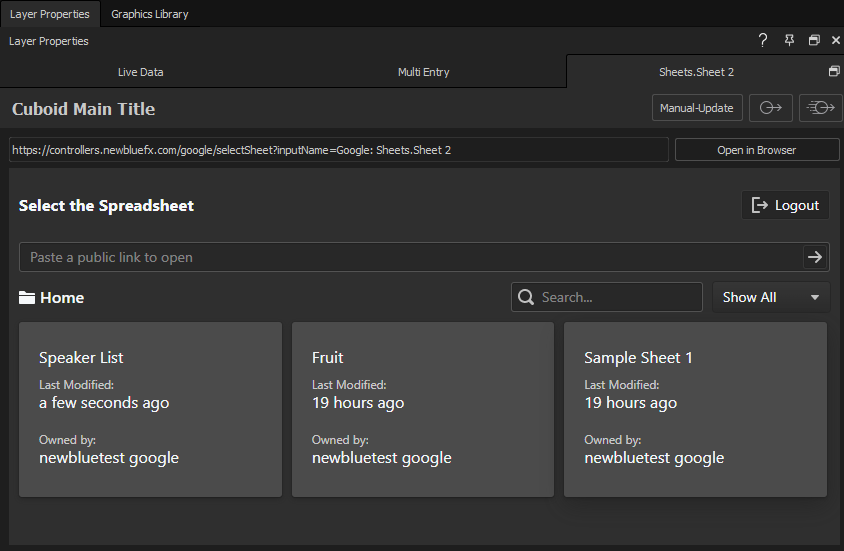Switch to the Graphics Library tab
The height and width of the screenshot is (551, 844).
pyautogui.click(x=149, y=14)
